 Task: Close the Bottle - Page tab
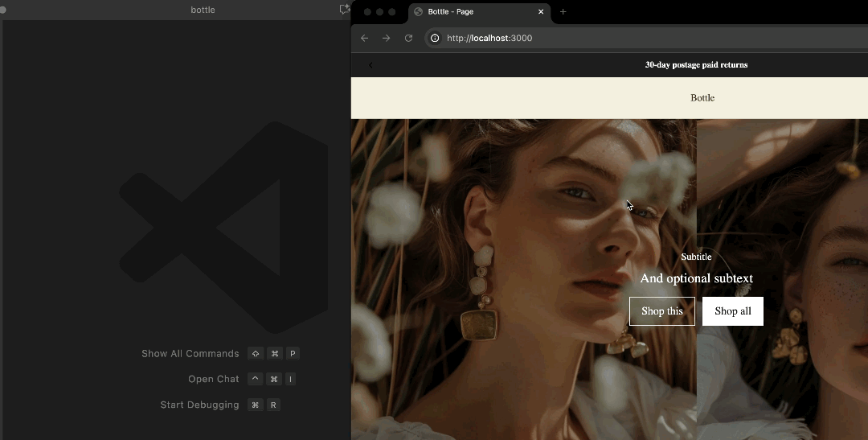[x=541, y=12]
